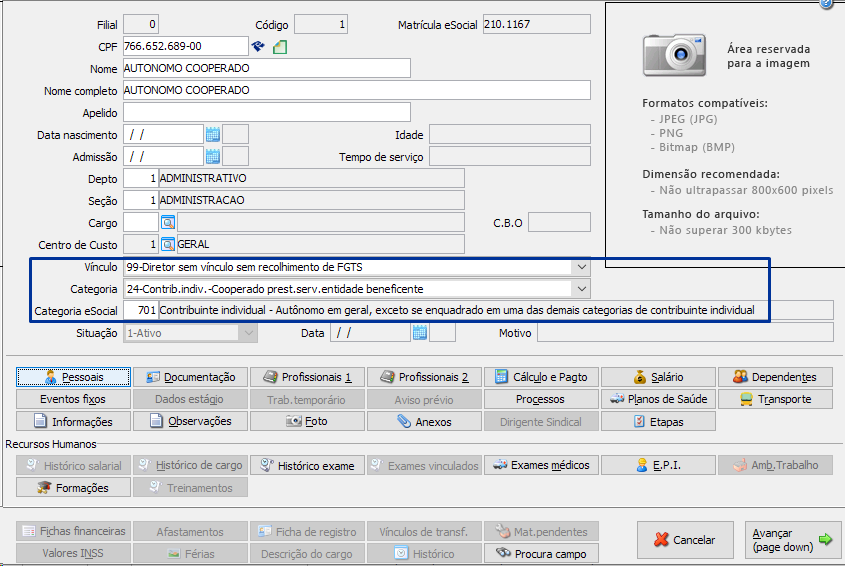
Task: Switch to Cálculo e Pagto tab
Action: tap(541, 377)
